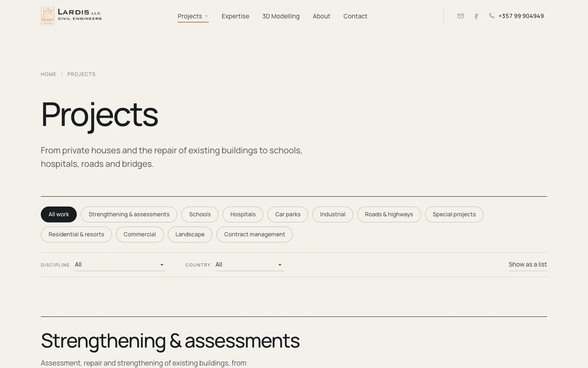
Task: Click the Lardis Civil Engineers logo
Action: click(71, 16)
